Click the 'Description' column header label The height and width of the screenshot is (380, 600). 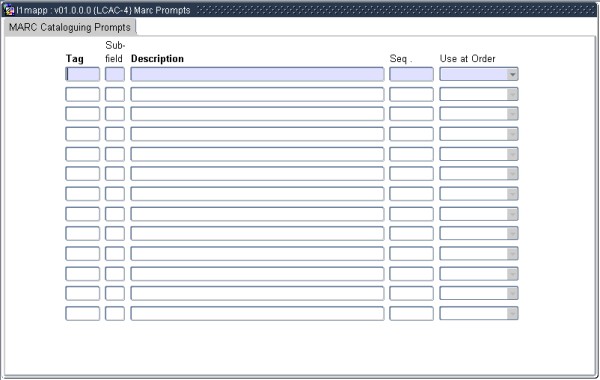157,59
